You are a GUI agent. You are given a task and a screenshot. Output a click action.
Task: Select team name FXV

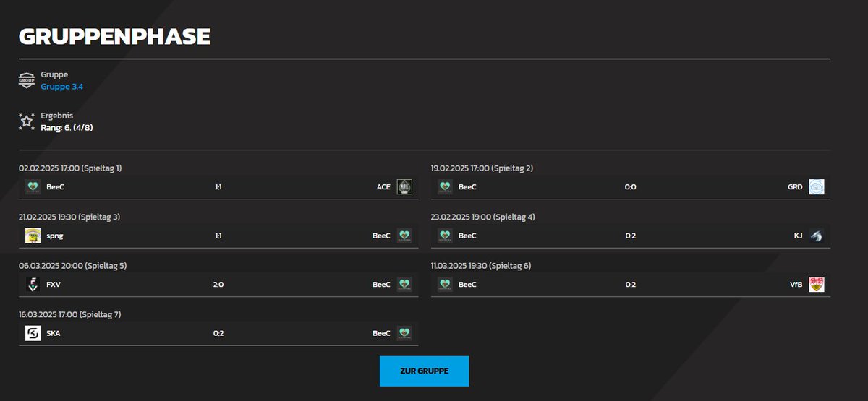[54, 285]
